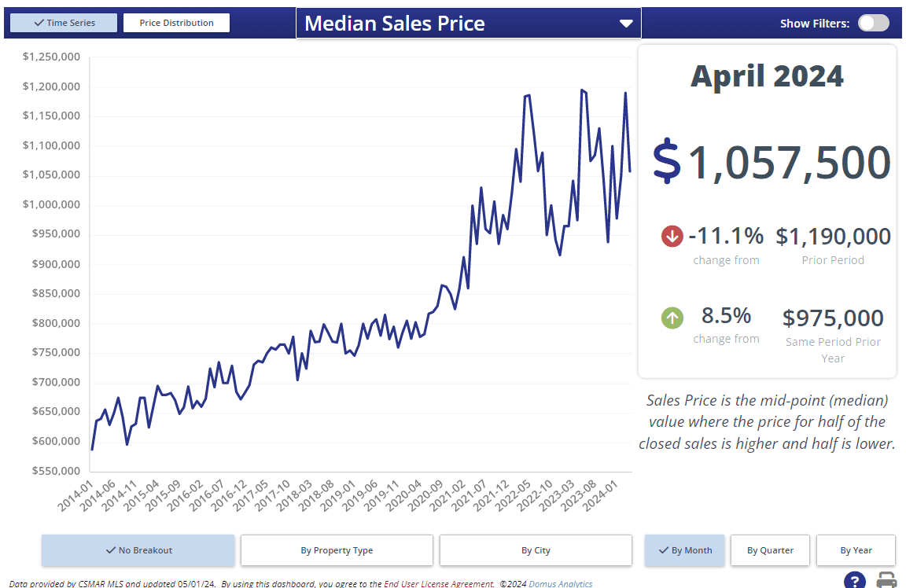Select the By Month grouping
The image size is (906, 588).
(684, 550)
